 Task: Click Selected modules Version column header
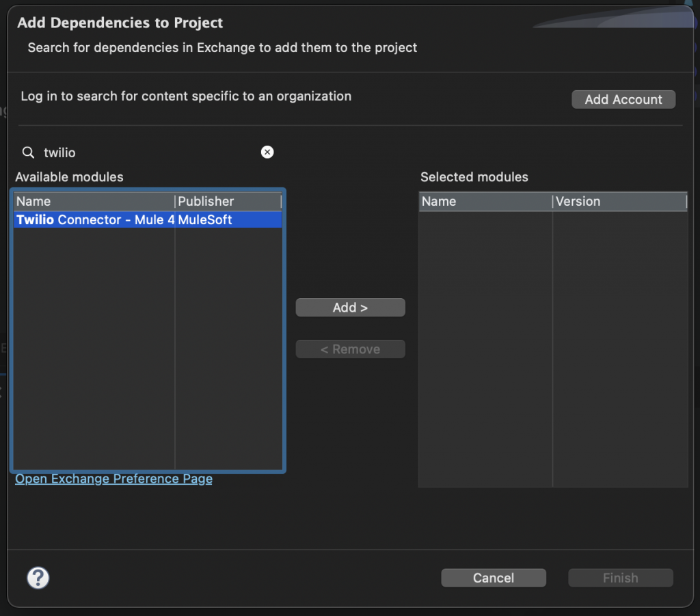click(620, 201)
